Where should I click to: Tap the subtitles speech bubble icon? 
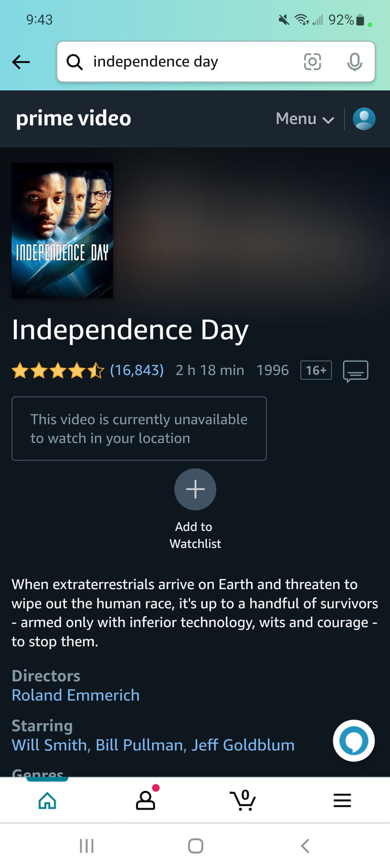[355, 371]
